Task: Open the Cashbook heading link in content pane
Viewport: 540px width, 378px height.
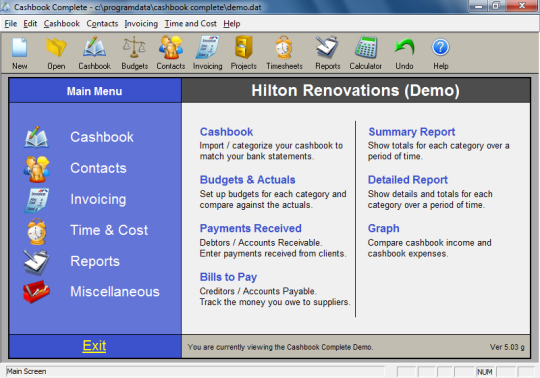Action: (227, 132)
